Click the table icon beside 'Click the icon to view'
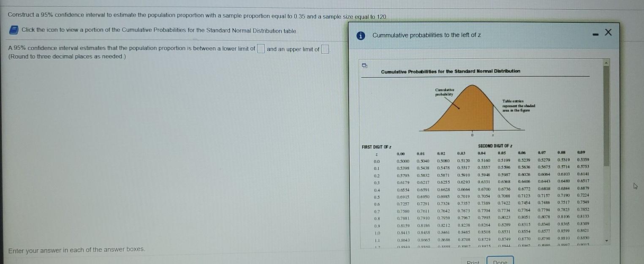 click(14, 30)
